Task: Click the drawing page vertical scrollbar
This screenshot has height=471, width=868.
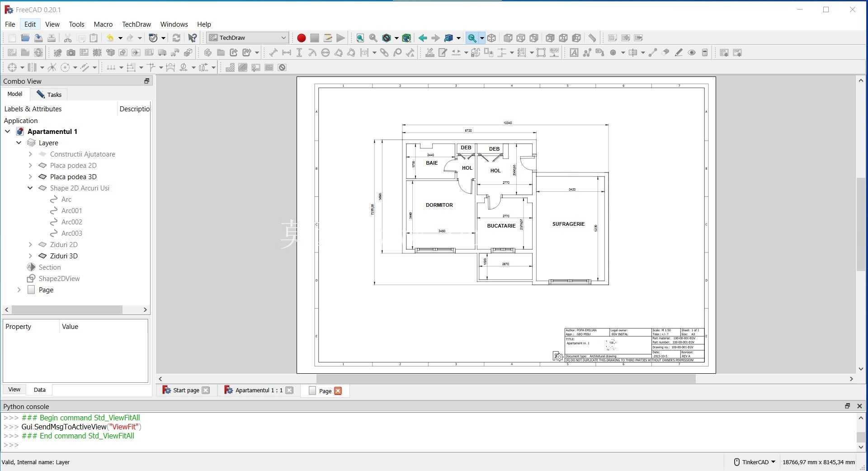Action: pos(861,225)
